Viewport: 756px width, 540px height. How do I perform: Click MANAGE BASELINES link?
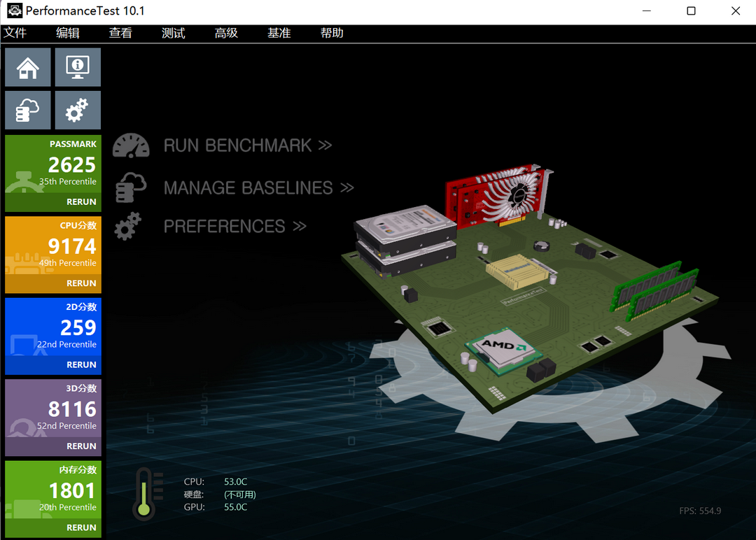pos(259,188)
